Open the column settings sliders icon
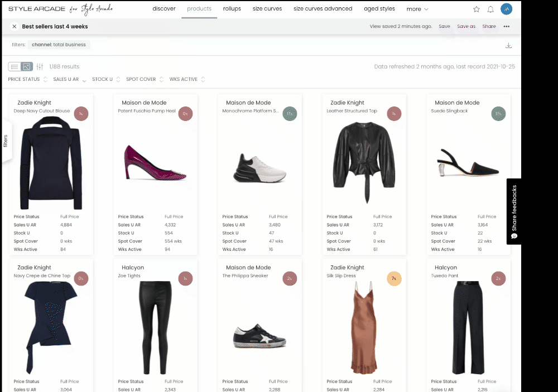The width and height of the screenshot is (558, 392). (40, 66)
